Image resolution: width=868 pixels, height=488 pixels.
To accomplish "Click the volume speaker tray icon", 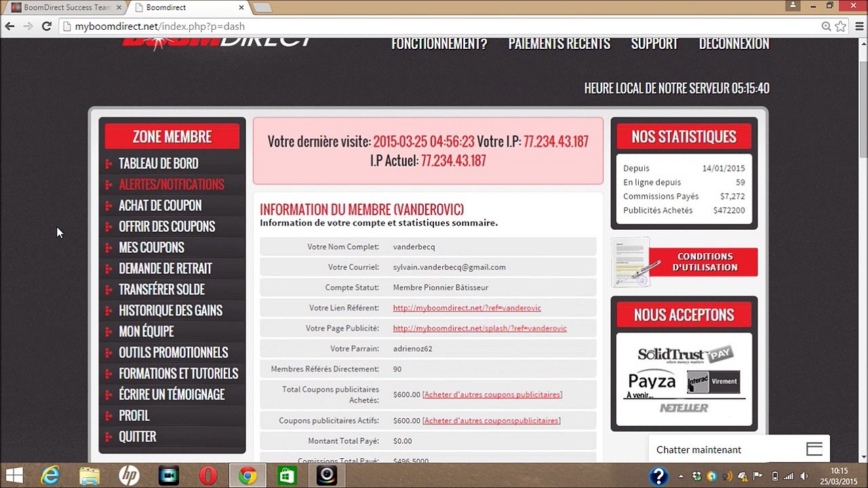I will (x=804, y=476).
